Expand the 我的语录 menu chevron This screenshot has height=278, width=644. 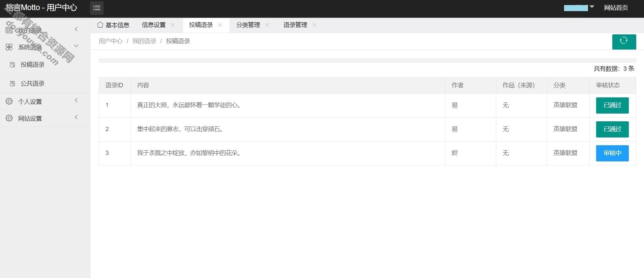76,29
